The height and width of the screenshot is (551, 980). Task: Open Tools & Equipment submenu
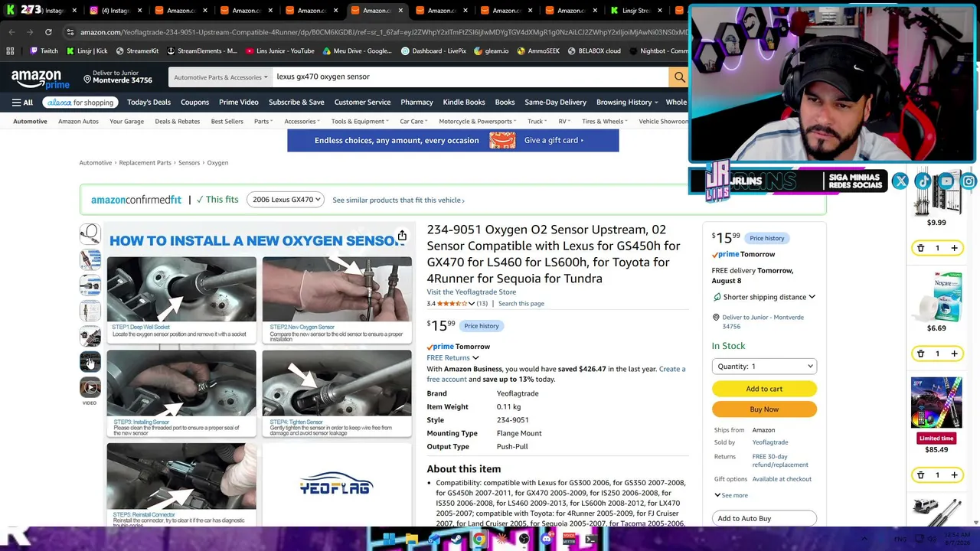click(360, 122)
